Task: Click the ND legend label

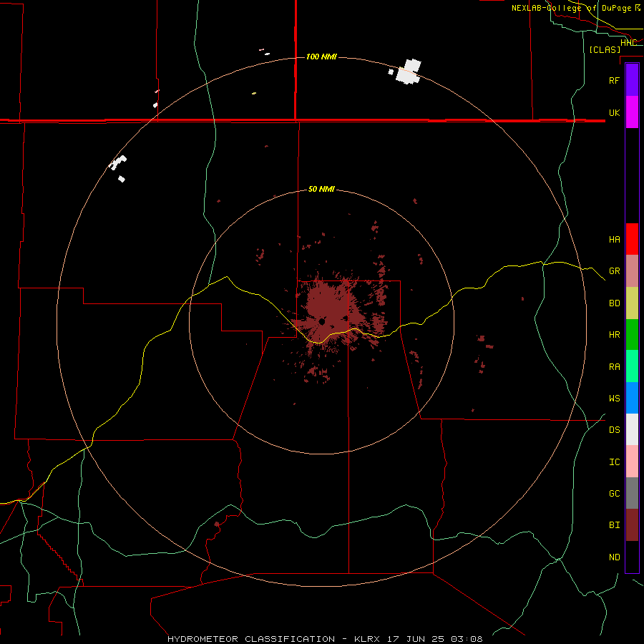Action: (x=614, y=557)
